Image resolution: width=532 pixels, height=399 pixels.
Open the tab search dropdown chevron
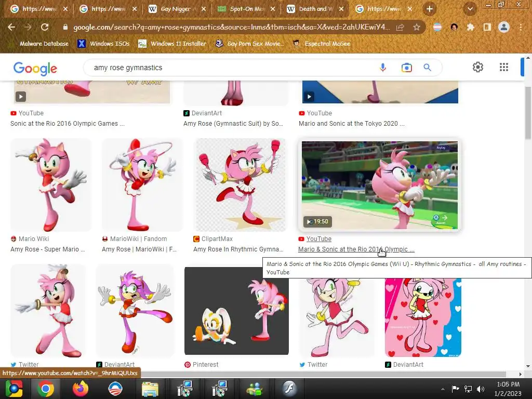[470, 9]
